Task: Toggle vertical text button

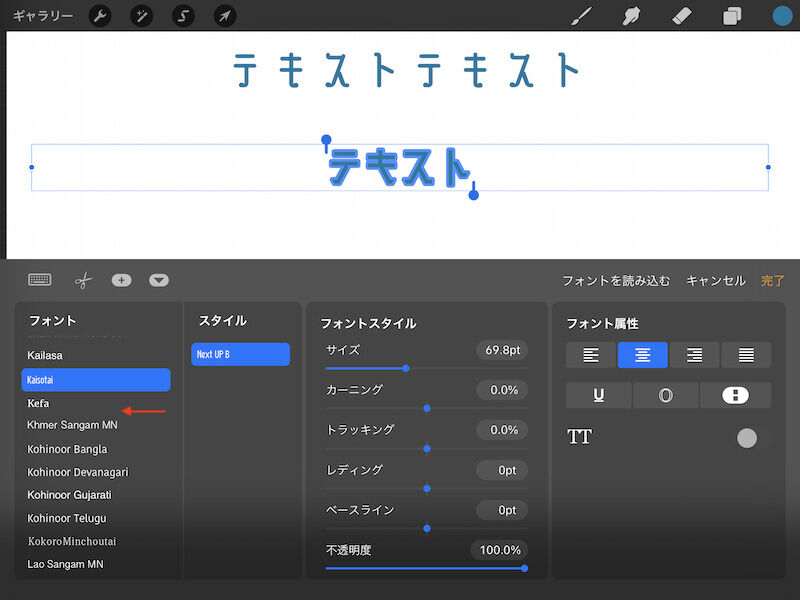Action: pyautogui.click(x=735, y=395)
